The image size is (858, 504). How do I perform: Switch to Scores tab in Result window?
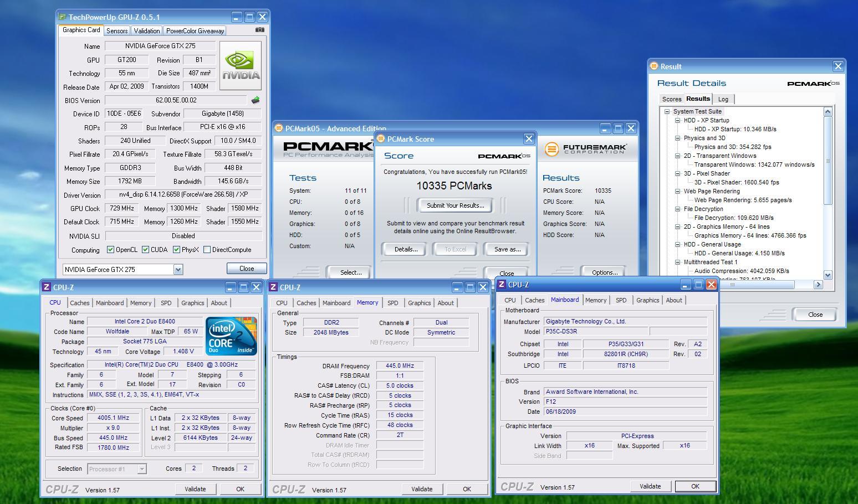coord(672,99)
